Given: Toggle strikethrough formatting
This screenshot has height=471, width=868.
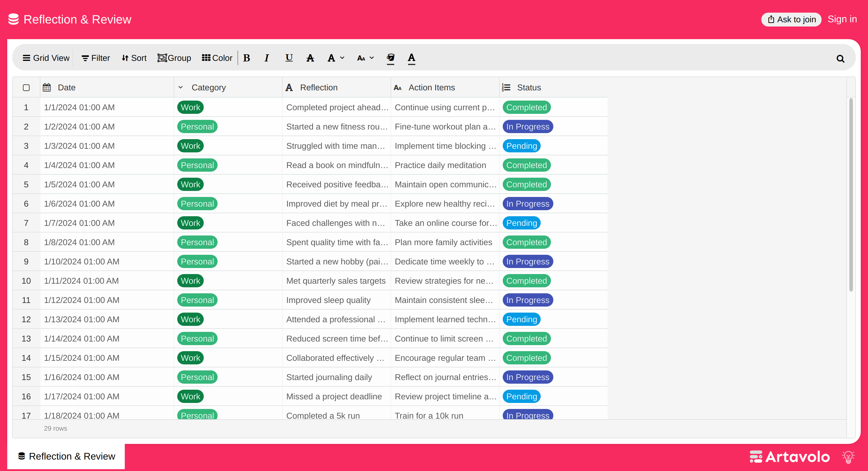Looking at the screenshot, I should pos(310,58).
